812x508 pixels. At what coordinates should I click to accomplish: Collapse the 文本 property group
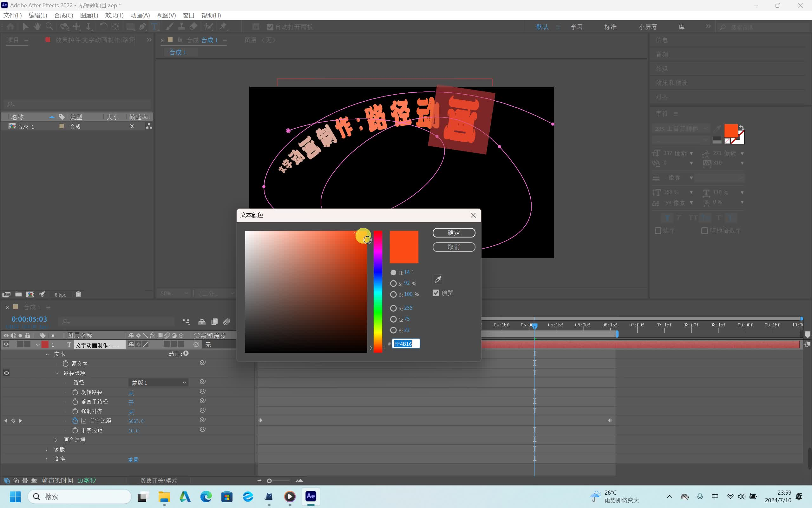click(x=47, y=354)
